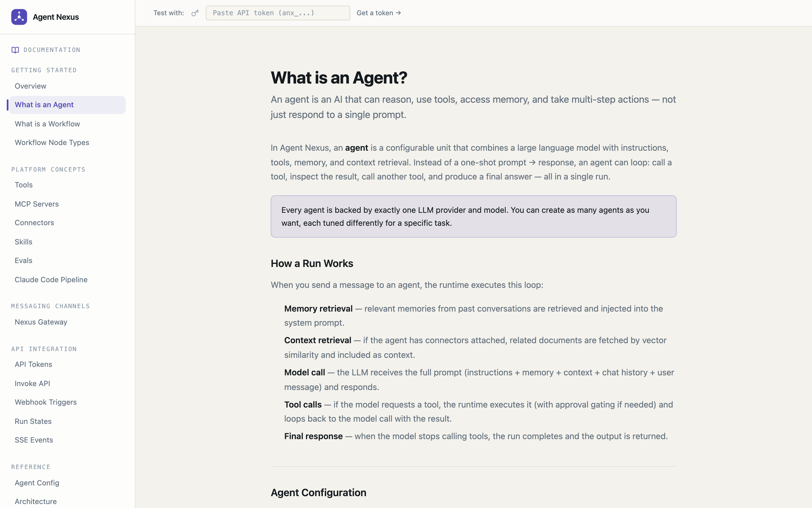The width and height of the screenshot is (812, 508).
Task: Focus the Paste API token input field
Action: (x=278, y=13)
